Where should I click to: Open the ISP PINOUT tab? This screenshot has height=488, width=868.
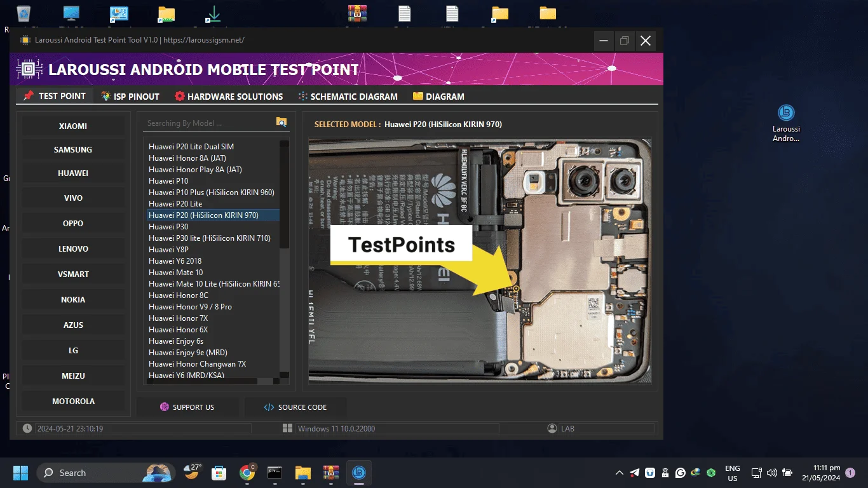[130, 97]
